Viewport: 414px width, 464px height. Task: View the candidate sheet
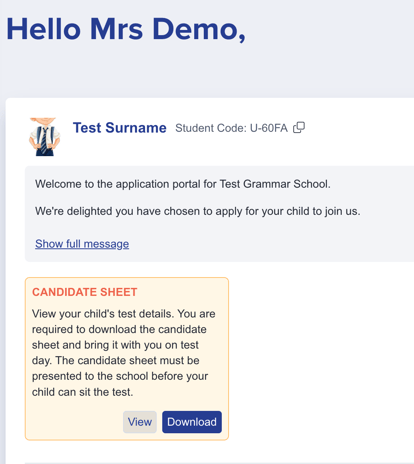click(140, 422)
